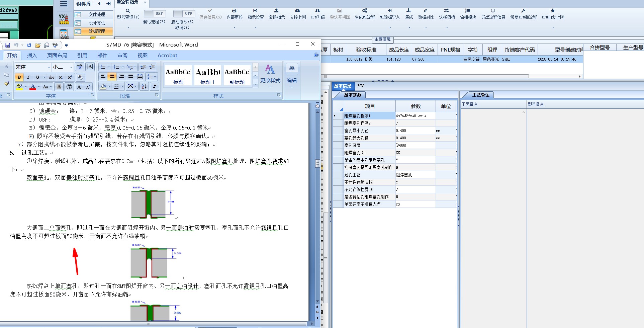Expand the 型号查询(F) dropdown arrow
Viewport: 644px width, 328px height.
coord(128,27)
